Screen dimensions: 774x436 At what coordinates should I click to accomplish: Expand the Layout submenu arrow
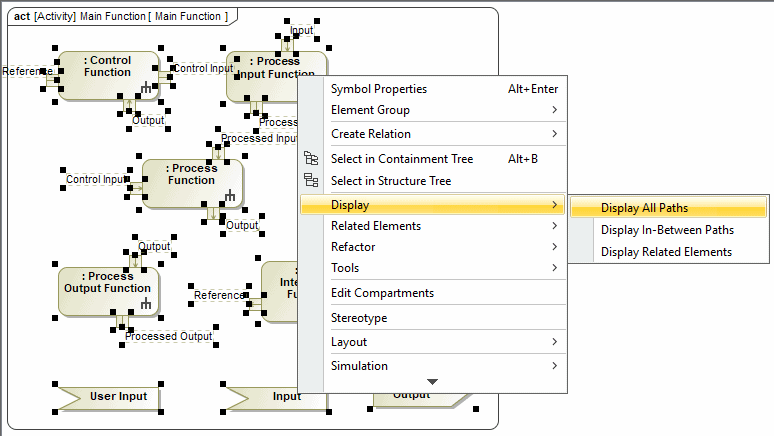coord(554,342)
